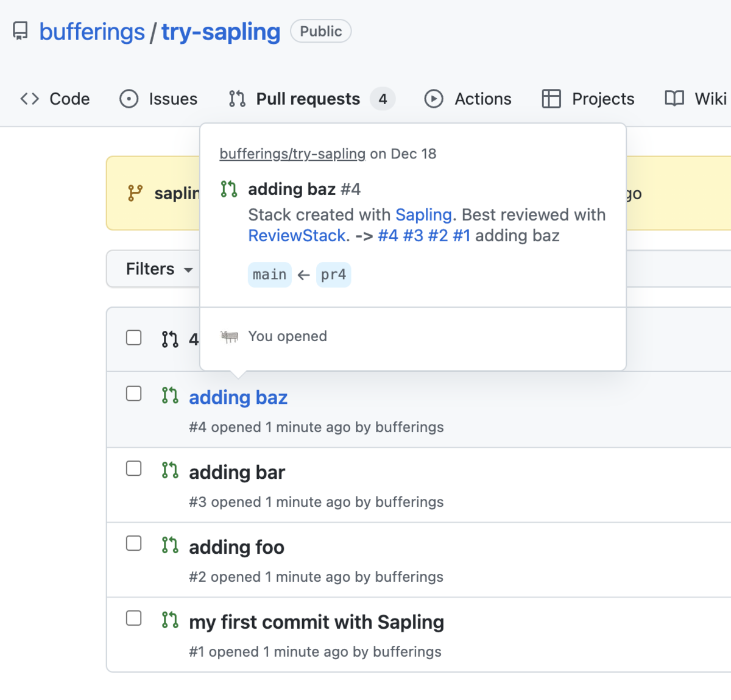This screenshot has height=700, width=731.
Task: Click the 'adding baz #4' hovercard title
Action: pyautogui.click(x=304, y=189)
